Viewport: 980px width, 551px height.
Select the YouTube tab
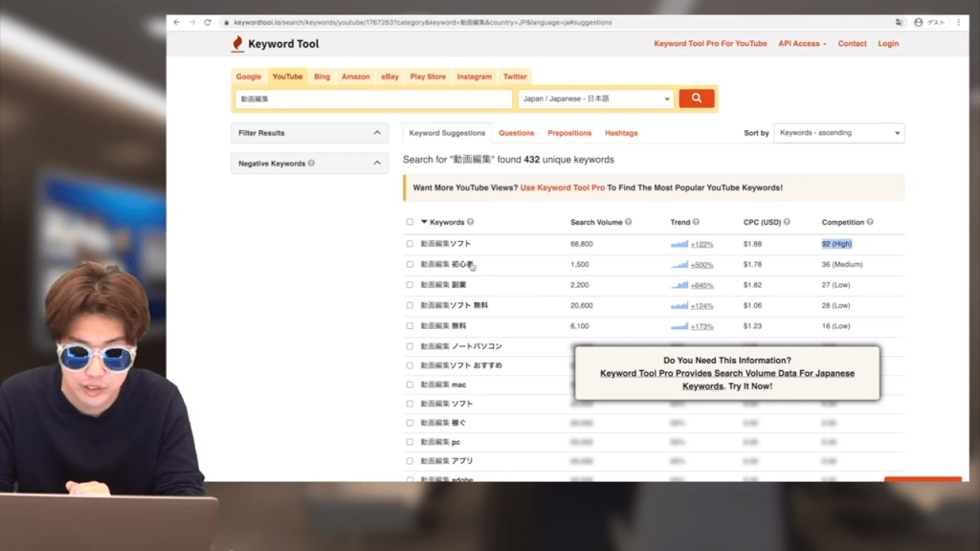tap(287, 77)
